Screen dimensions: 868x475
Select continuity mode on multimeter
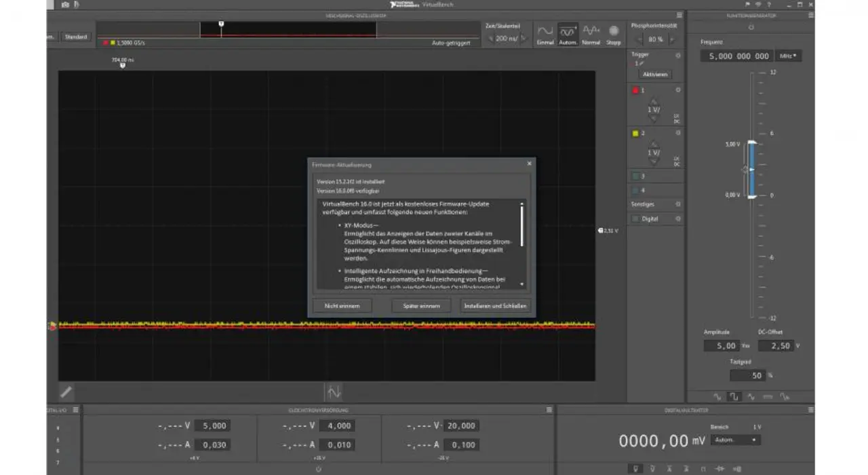pyautogui.click(x=737, y=468)
